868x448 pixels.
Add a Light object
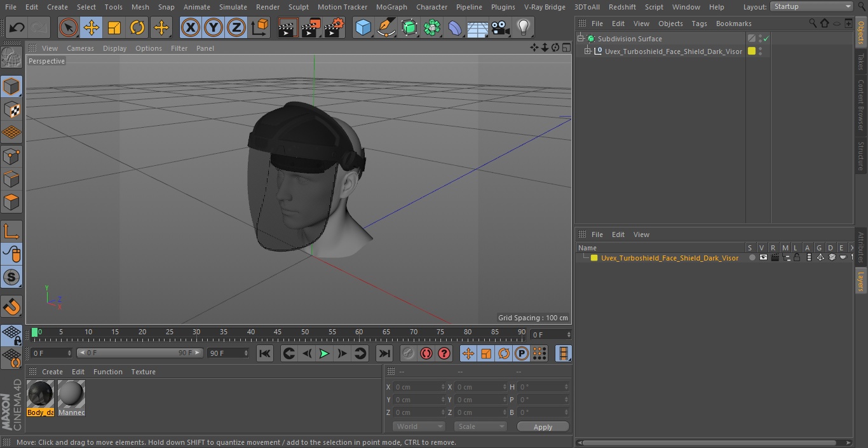(x=524, y=28)
